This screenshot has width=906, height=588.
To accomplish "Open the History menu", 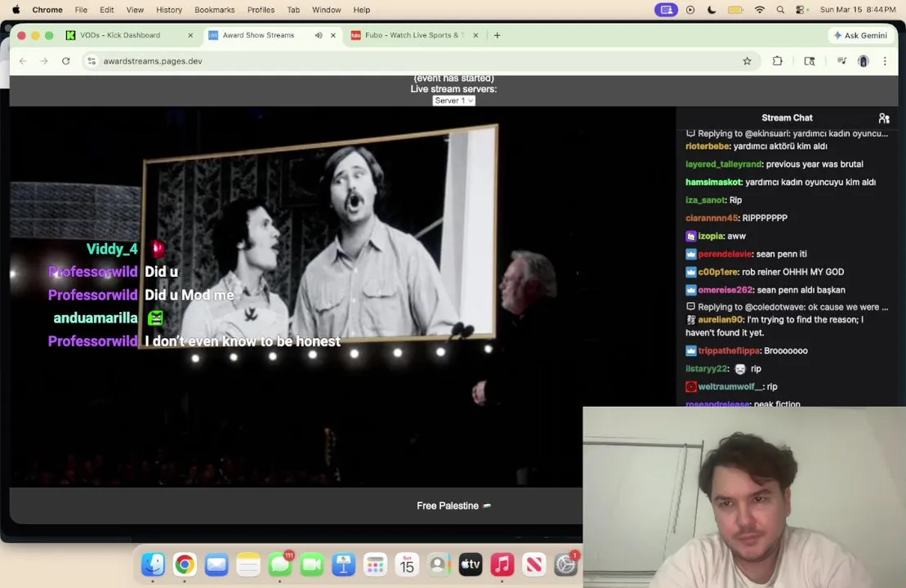I will (169, 10).
